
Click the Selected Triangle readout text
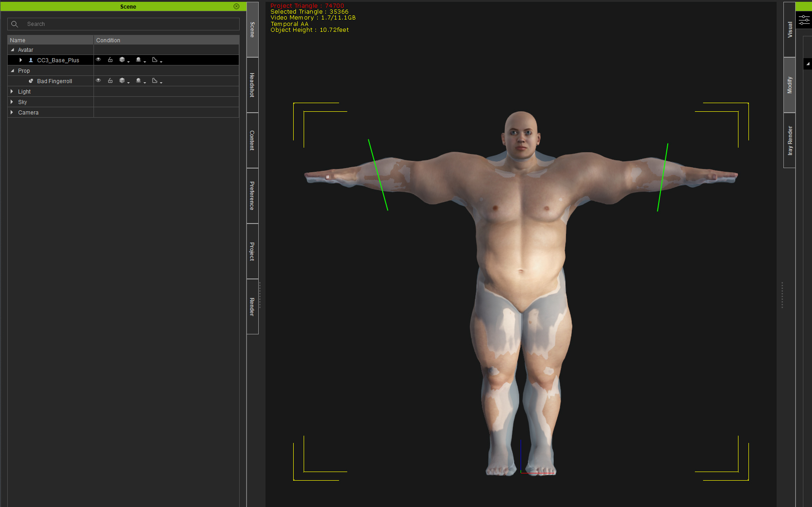coord(310,12)
